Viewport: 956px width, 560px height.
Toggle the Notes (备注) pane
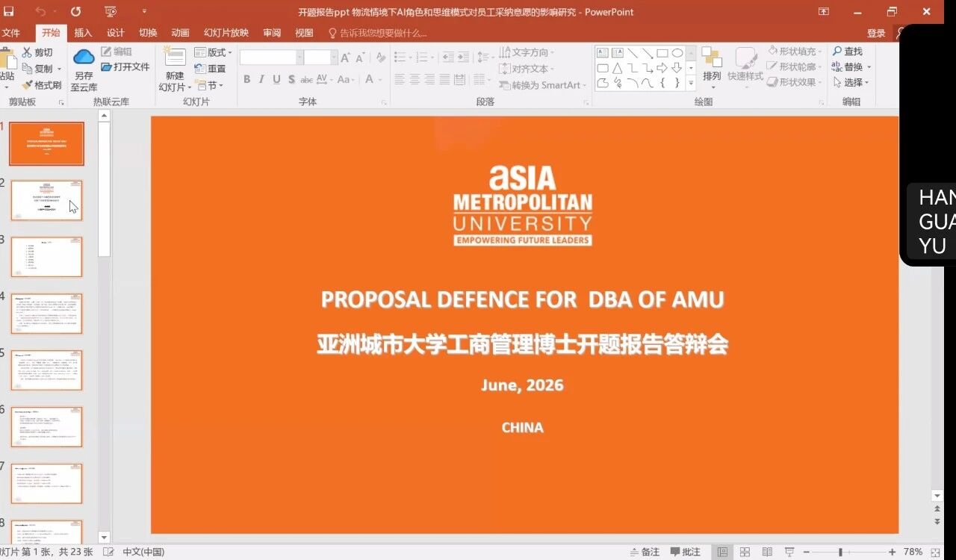[x=645, y=553]
